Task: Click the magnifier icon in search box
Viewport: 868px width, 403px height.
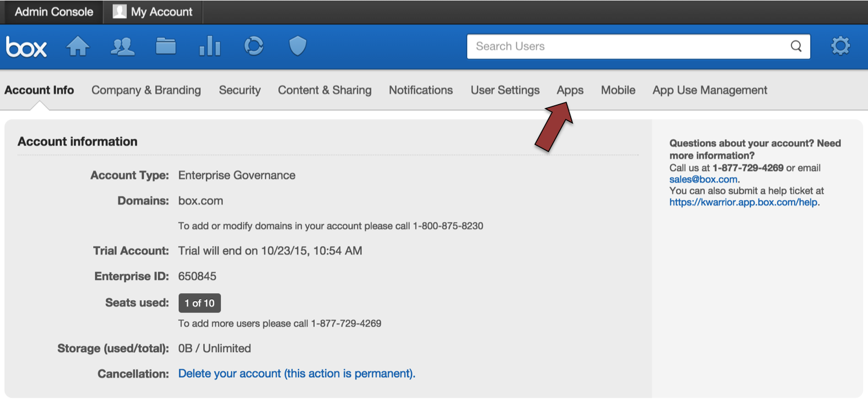Action: pos(796,46)
